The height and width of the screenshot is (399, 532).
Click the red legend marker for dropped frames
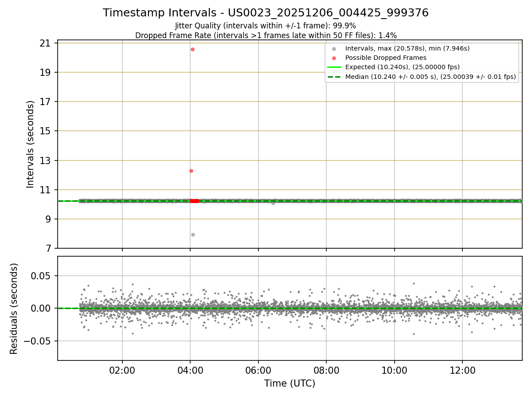[334, 58]
